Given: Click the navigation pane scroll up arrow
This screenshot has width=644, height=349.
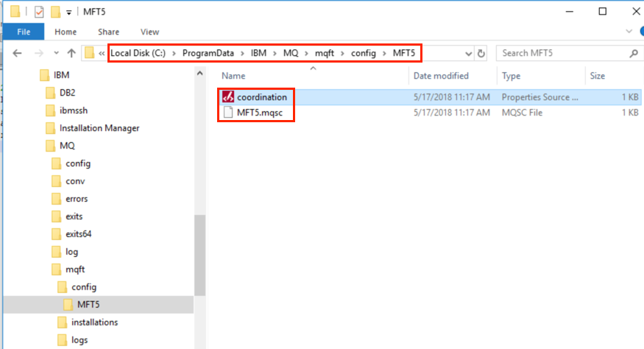Looking at the screenshot, I should point(200,74).
